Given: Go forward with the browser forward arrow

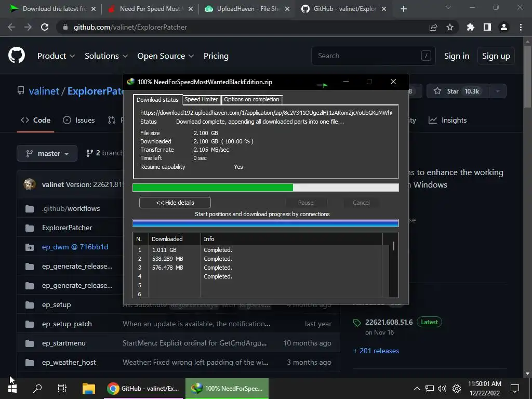Looking at the screenshot, I should point(28,27).
